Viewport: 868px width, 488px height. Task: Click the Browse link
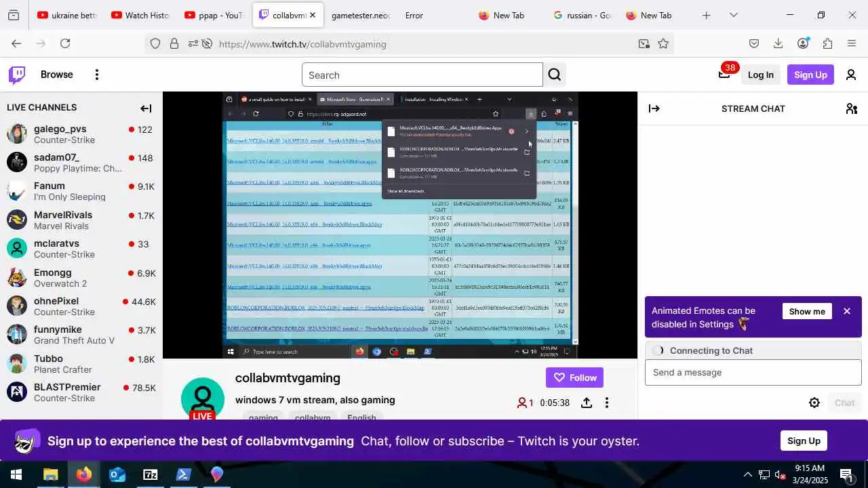point(56,75)
